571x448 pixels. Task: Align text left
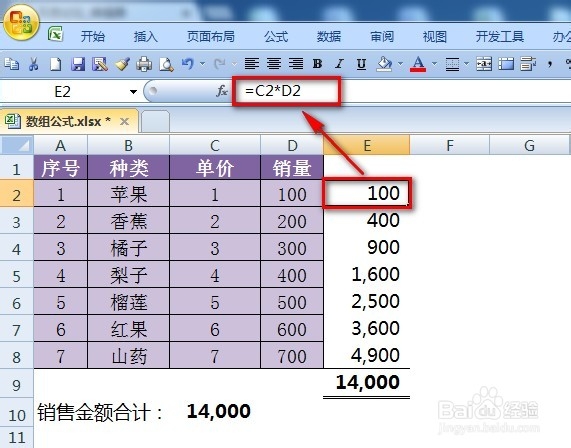[x=252, y=64]
